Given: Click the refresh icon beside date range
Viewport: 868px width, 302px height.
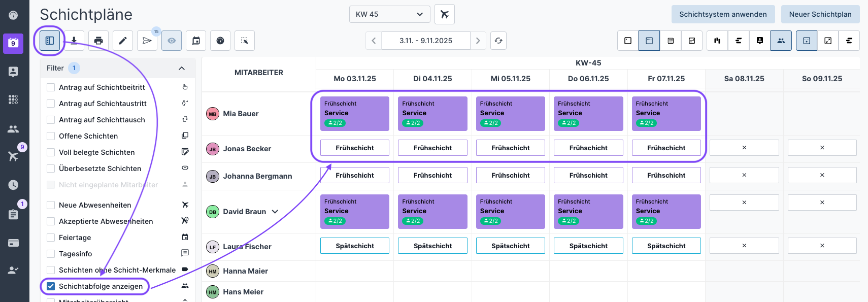Looking at the screenshot, I should click(x=498, y=41).
